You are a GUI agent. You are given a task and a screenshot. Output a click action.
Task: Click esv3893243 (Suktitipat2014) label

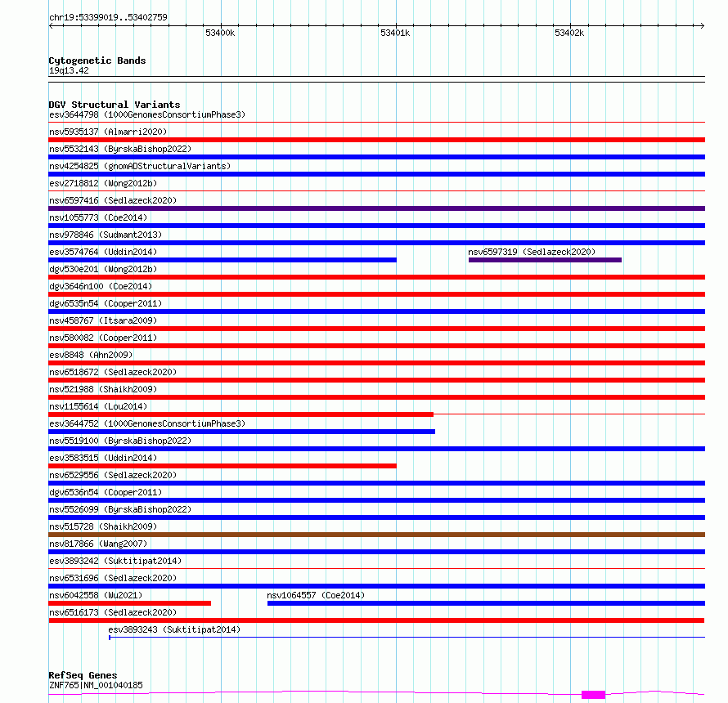tap(174, 629)
